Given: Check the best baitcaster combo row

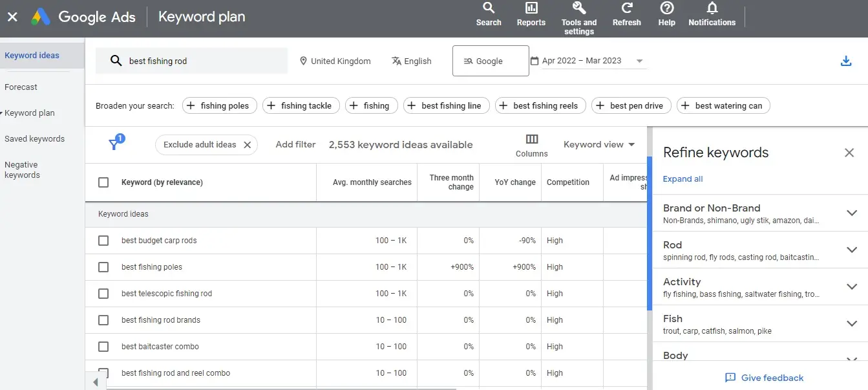Looking at the screenshot, I should click(x=103, y=347).
